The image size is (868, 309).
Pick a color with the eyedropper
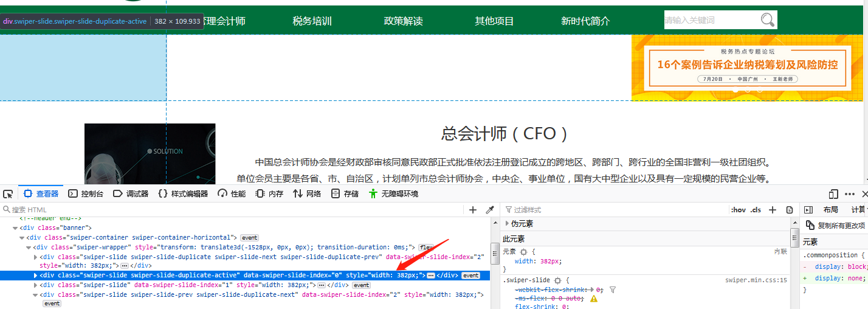(489, 210)
